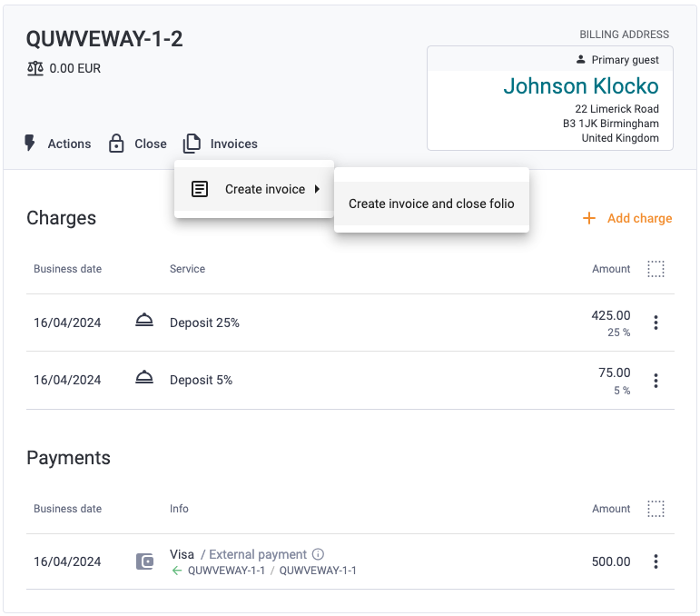Viewport: 700px width, 616px height.
Task: Click the 75.00 amount
Action: (615, 373)
